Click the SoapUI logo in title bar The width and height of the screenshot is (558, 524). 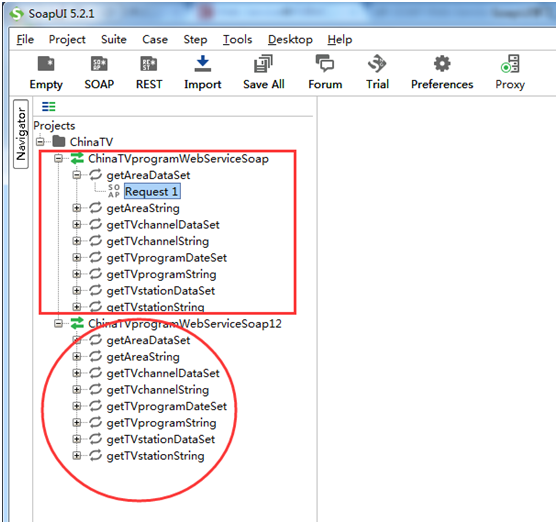(17, 14)
